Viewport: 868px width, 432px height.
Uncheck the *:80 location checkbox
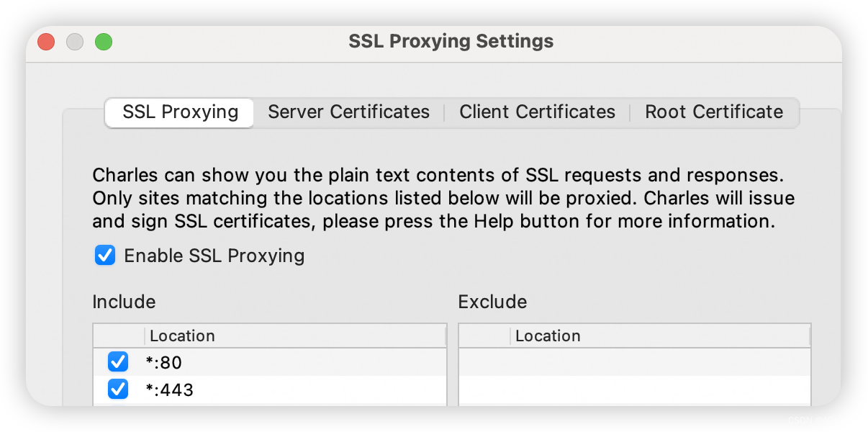coord(117,362)
